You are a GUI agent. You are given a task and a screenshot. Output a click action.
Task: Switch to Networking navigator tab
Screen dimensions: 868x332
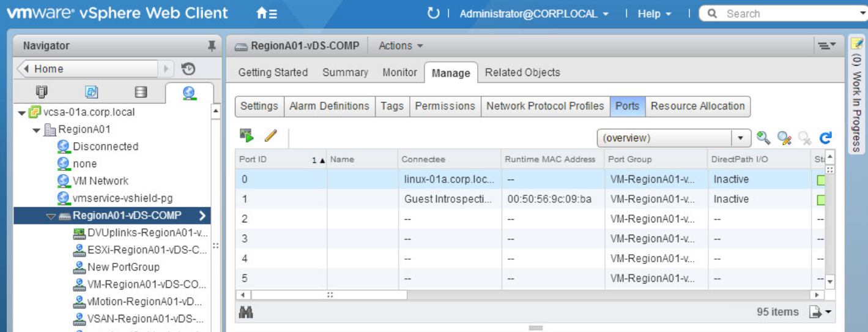[x=189, y=92]
